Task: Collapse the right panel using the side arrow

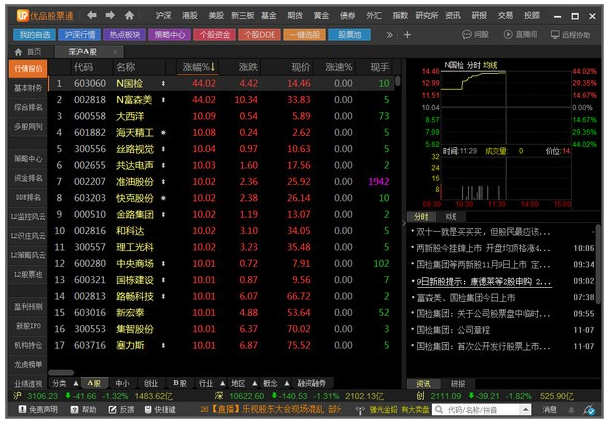Action: [404, 223]
